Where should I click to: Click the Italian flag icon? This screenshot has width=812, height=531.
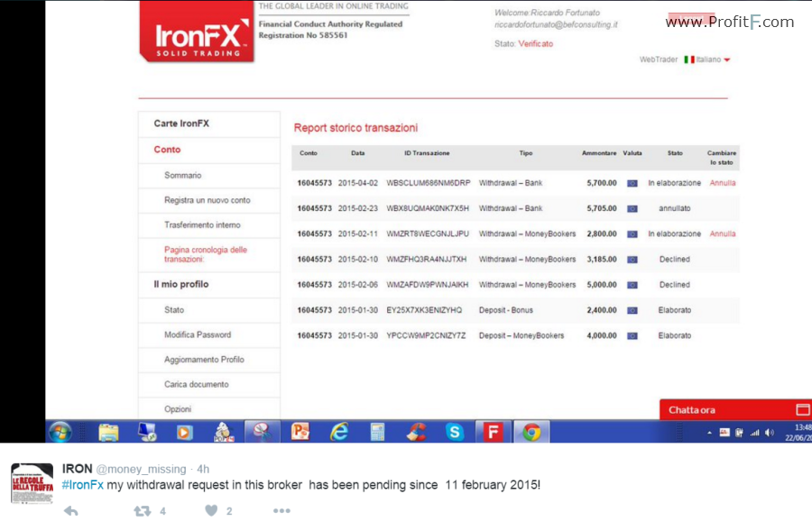coord(689,60)
